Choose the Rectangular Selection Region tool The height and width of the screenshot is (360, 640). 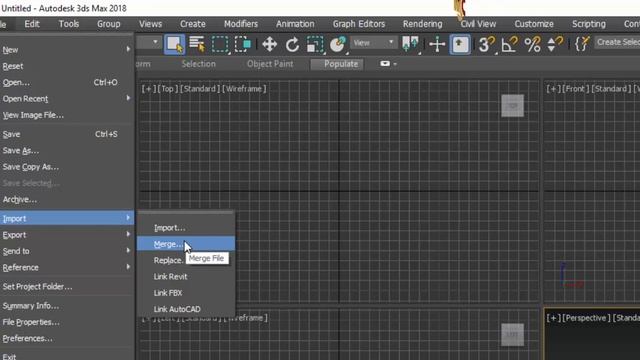pyautogui.click(x=220, y=44)
